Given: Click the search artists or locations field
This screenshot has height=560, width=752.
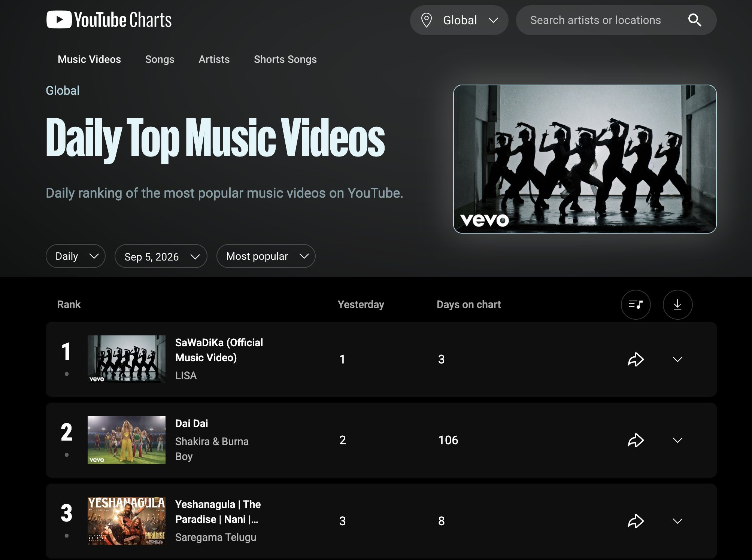Looking at the screenshot, I should (616, 20).
